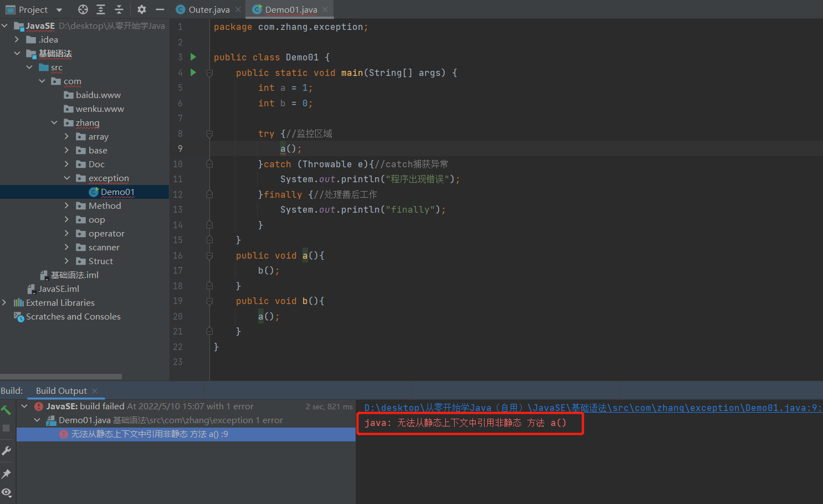
Task: Select the error row ending ':9' in build tree
Action: point(186,434)
